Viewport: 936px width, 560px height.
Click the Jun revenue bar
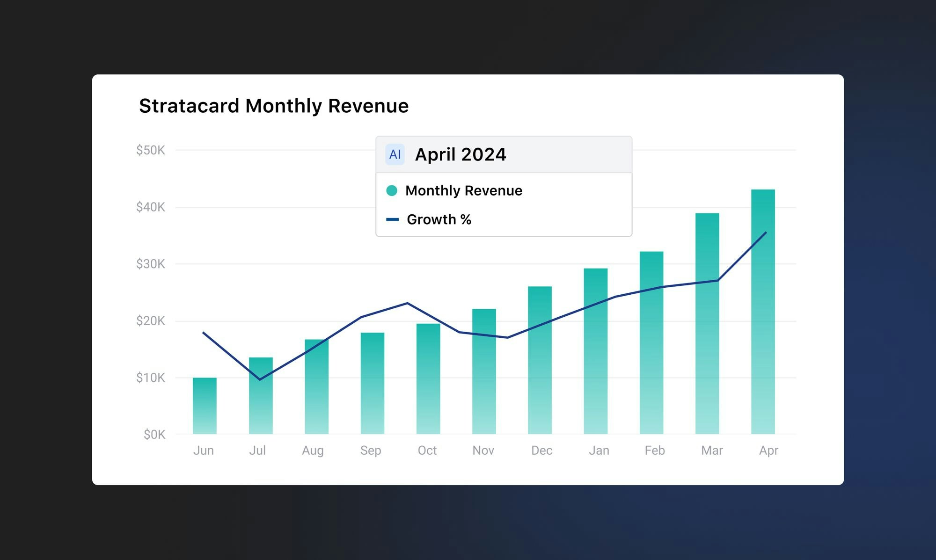pos(205,406)
